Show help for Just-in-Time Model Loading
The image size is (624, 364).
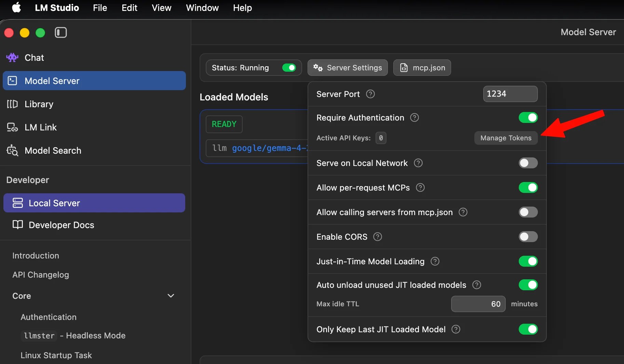tap(435, 261)
